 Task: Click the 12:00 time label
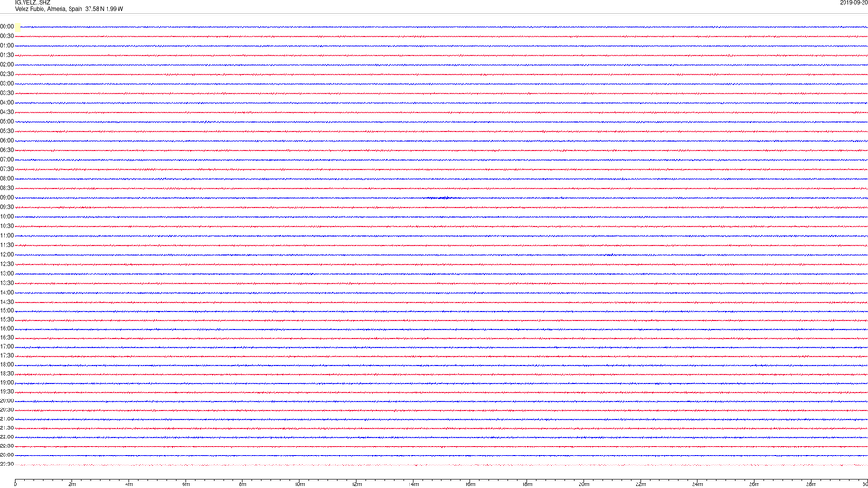click(x=6, y=255)
